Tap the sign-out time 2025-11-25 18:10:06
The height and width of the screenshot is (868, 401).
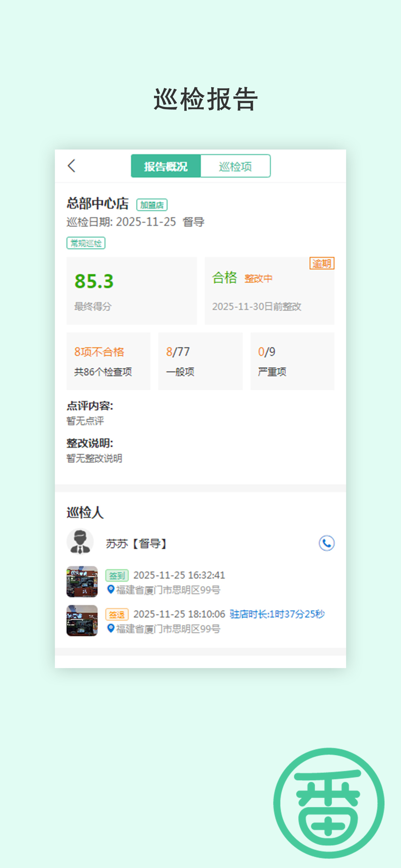point(179,614)
